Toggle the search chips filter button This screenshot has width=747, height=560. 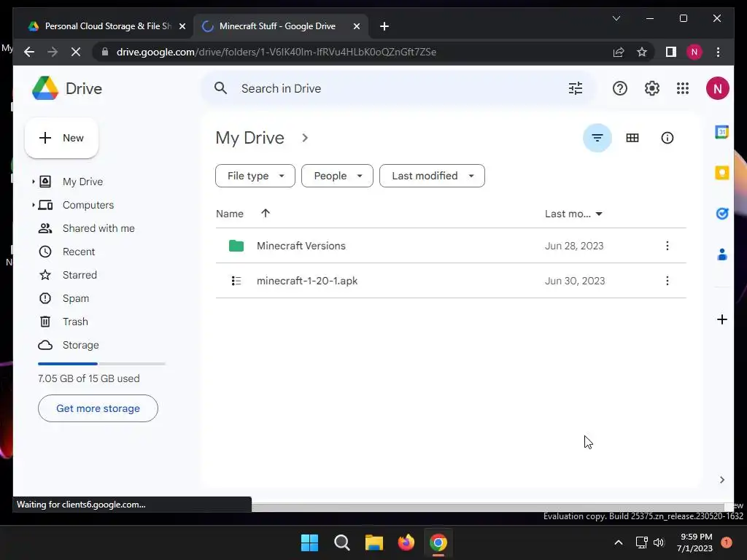[597, 138]
